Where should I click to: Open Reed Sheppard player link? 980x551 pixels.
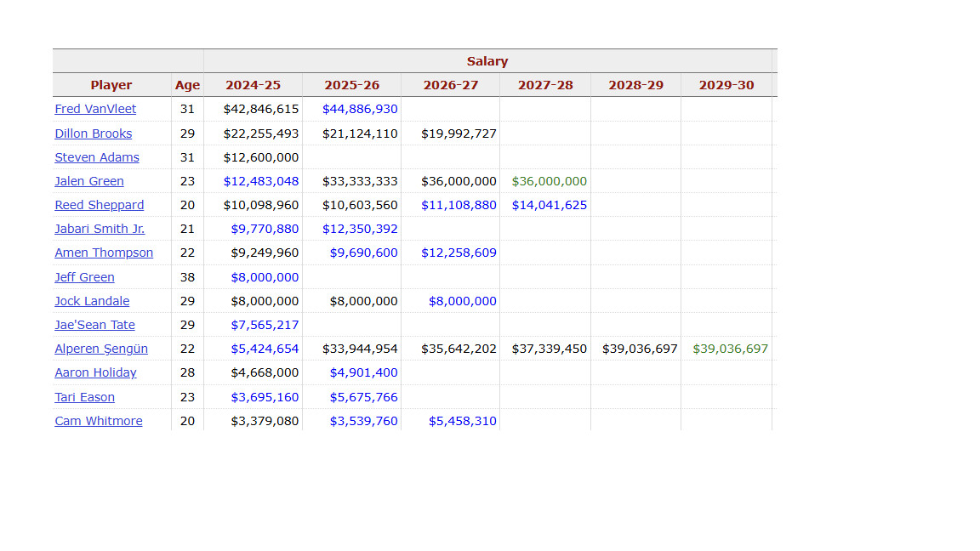[x=99, y=205]
